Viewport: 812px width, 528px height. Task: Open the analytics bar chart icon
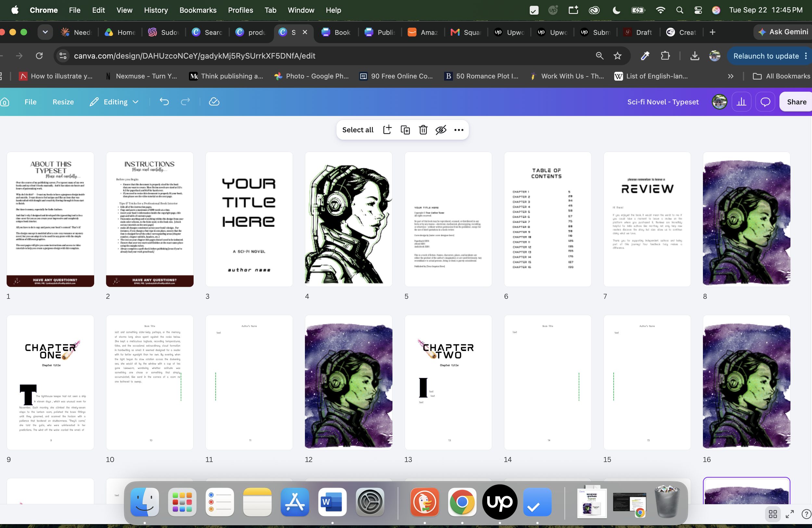(x=742, y=102)
